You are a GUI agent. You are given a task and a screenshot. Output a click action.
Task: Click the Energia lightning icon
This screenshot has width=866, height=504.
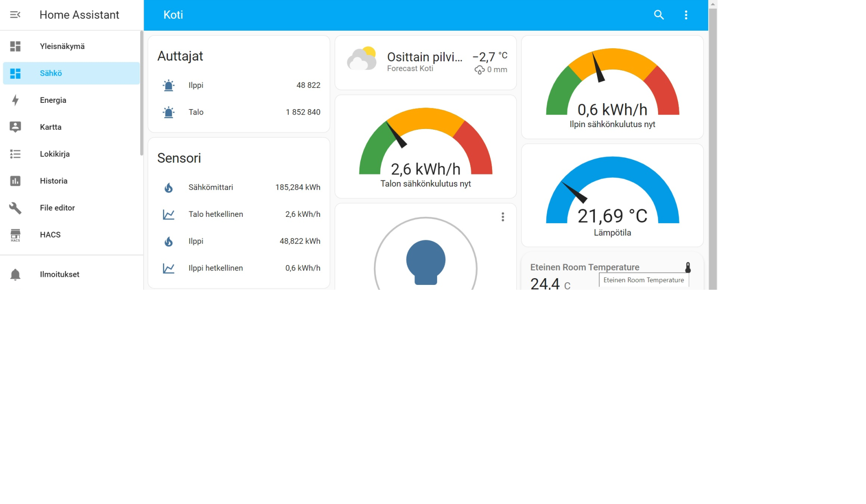15,100
